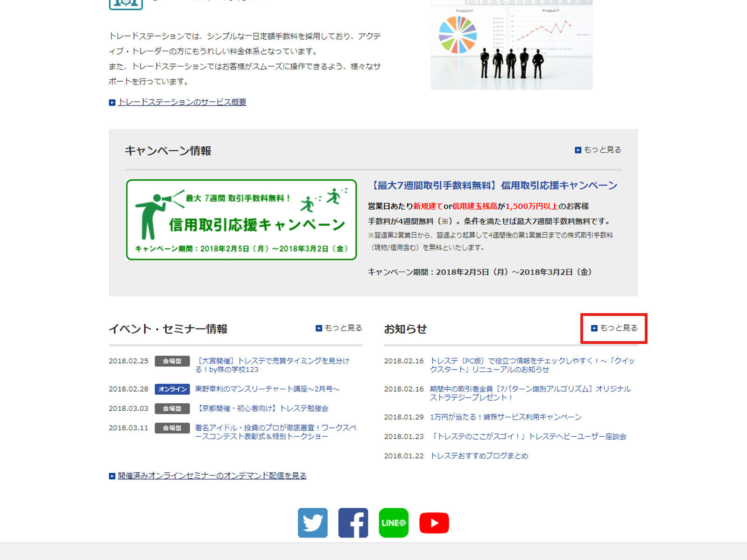
Task: Click the お知らせ heading
Action: [x=405, y=329]
